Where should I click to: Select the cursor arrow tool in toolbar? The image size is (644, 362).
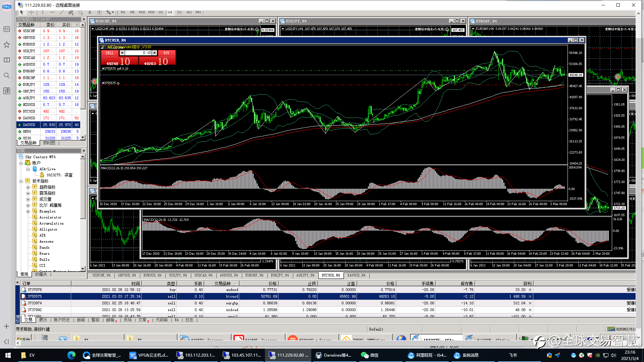coord(22,12)
